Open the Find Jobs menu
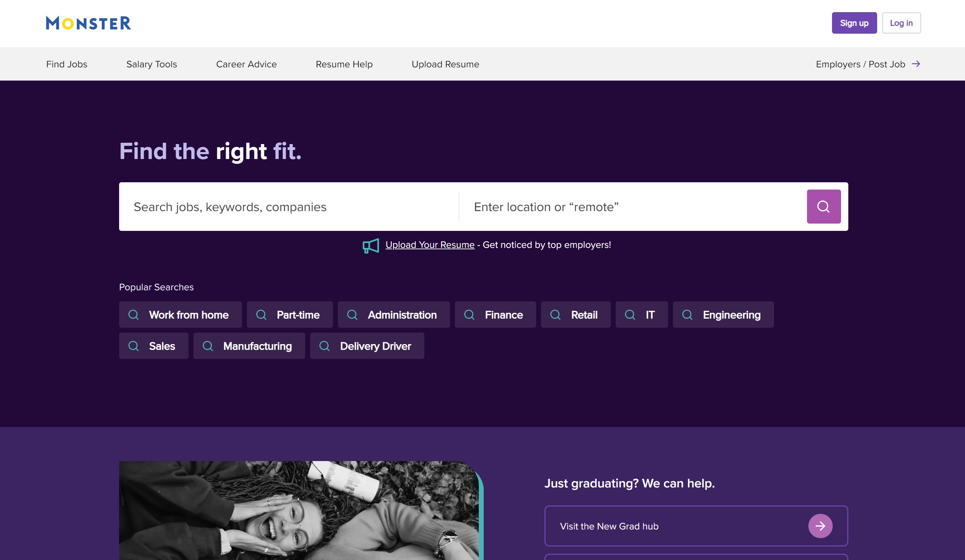This screenshot has width=965, height=560. tap(67, 64)
